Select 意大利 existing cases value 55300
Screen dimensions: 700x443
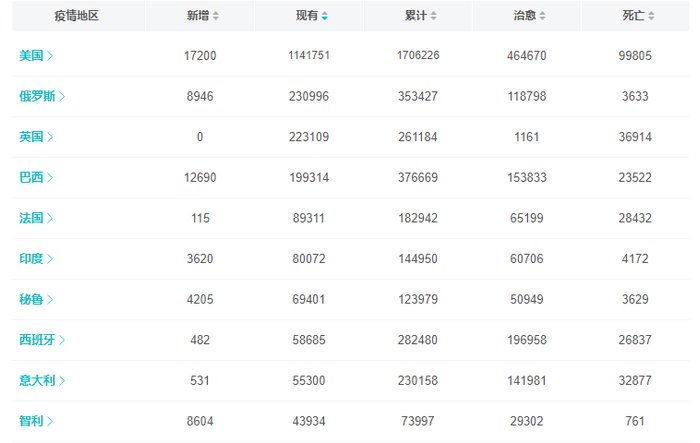(309, 381)
